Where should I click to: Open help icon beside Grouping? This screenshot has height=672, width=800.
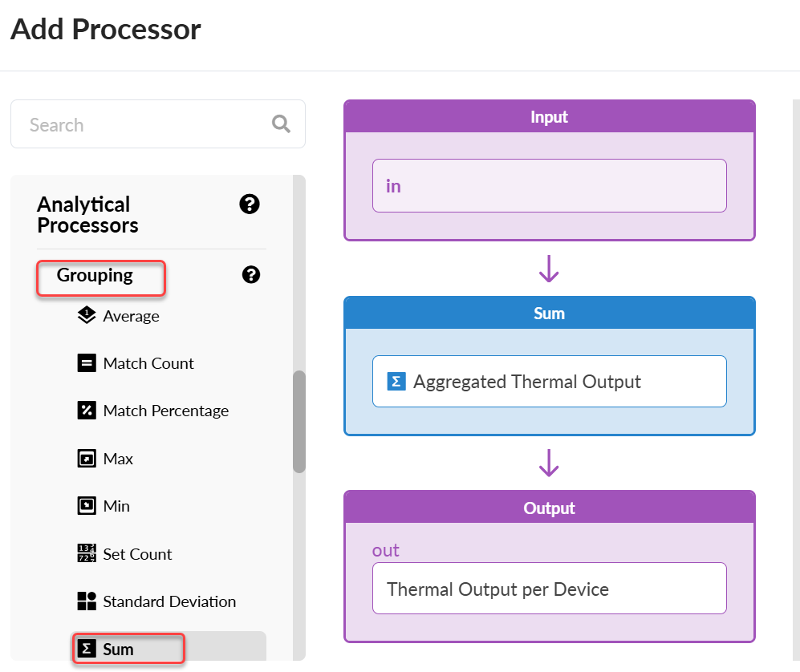tap(251, 275)
